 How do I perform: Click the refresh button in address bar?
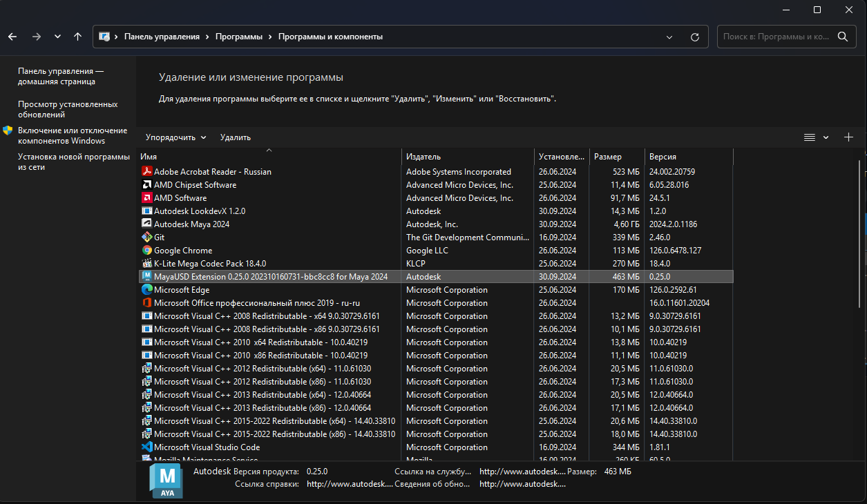coord(695,37)
